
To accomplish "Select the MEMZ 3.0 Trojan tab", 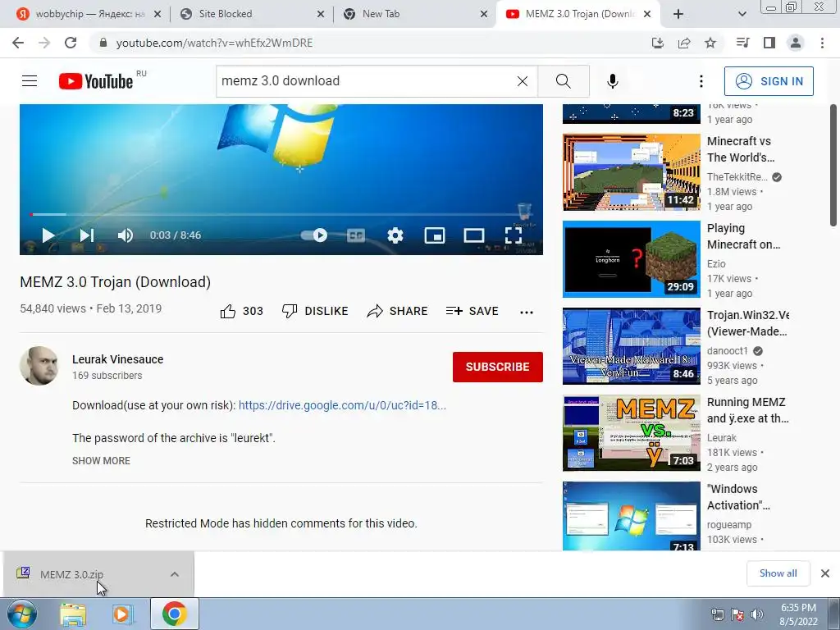I will 578,14.
